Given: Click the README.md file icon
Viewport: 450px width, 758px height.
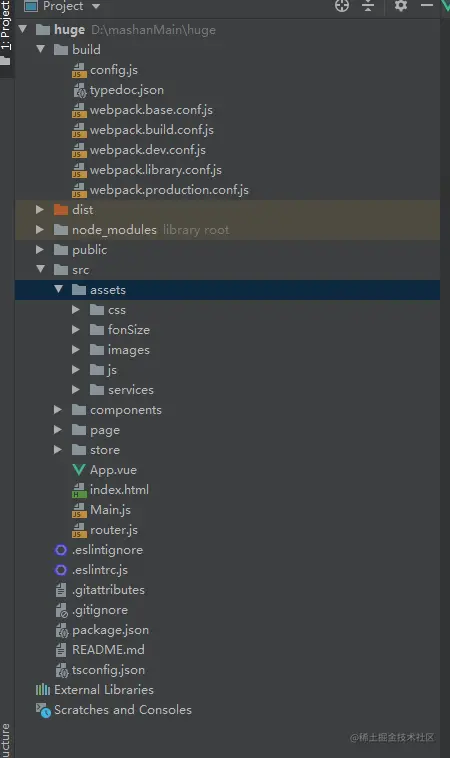Looking at the screenshot, I should [61, 650].
